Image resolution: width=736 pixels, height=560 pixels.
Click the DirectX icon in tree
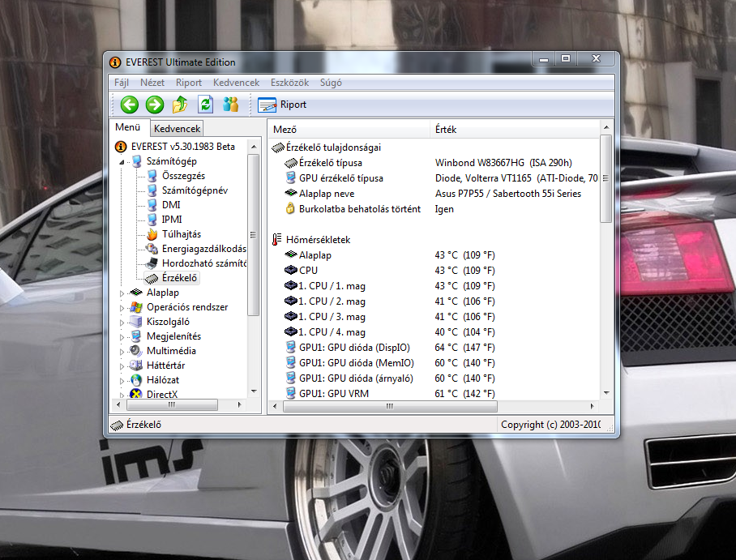pos(136,394)
